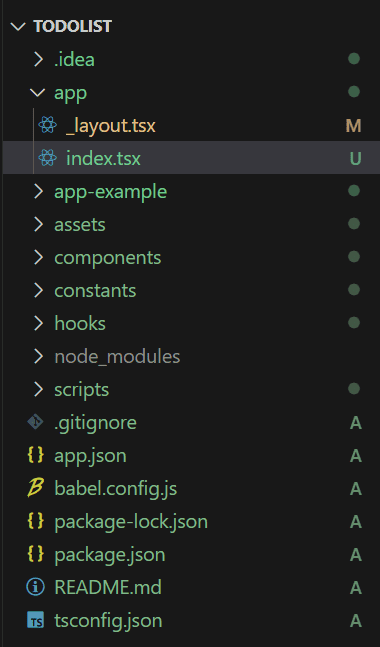Click the info icon beside README.md

(x=35, y=587)
